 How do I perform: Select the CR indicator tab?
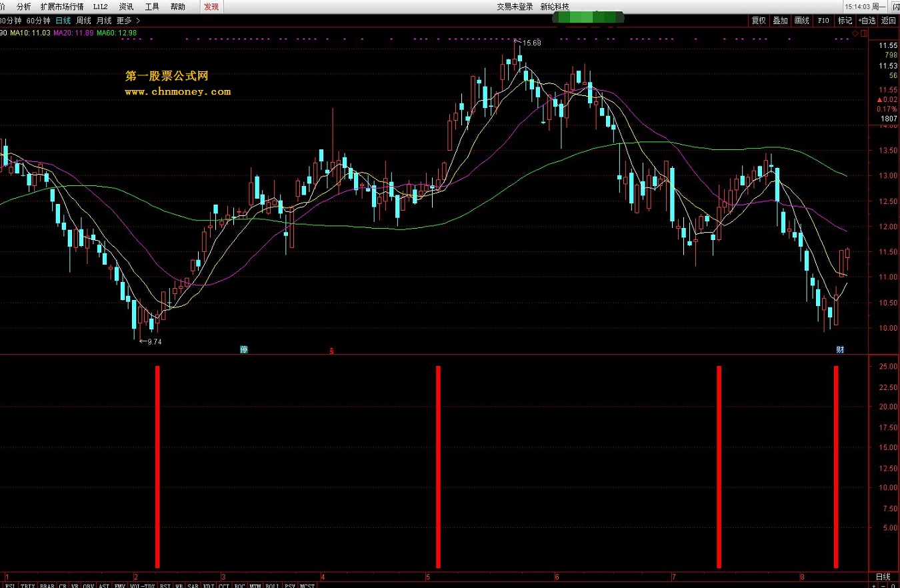[x=63, y=585]
